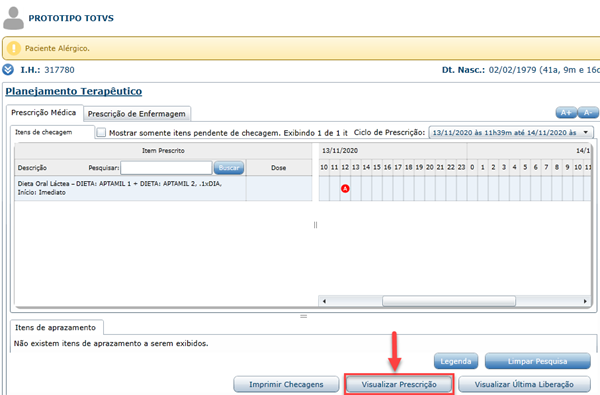Open the Planejamento Terapêutico link
The height and width of the screenshot is (395, 600).
(73, 91)
